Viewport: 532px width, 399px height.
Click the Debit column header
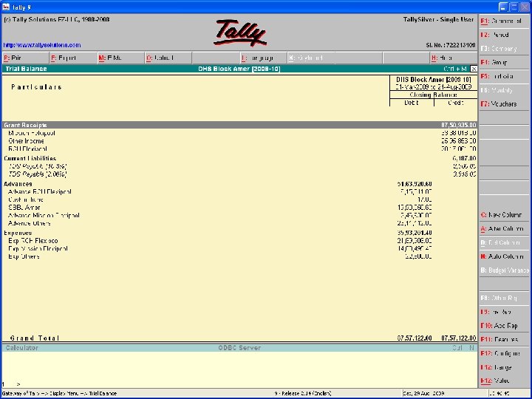412,103
